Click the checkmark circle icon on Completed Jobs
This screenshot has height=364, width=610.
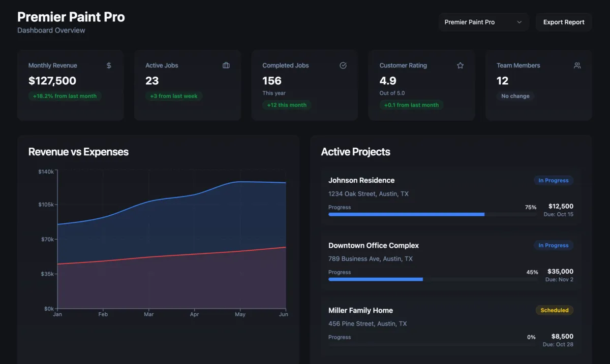[343, 65]
